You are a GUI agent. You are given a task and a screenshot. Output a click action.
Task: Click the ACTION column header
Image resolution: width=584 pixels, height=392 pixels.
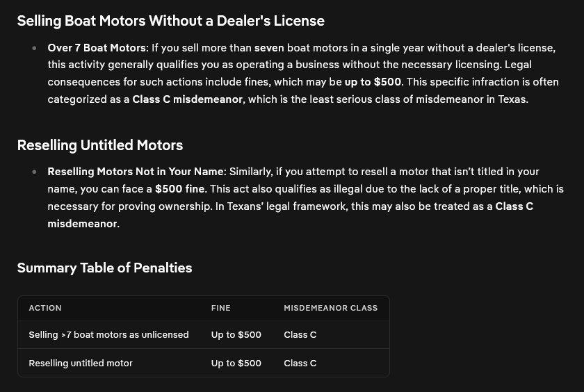pos(45,308)
